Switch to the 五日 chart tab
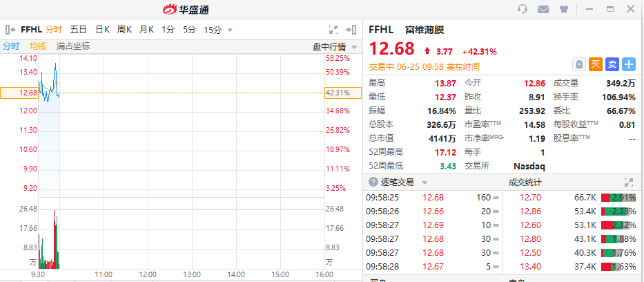The width and height of the screenshot is (644, 282). tap(79, 30)
